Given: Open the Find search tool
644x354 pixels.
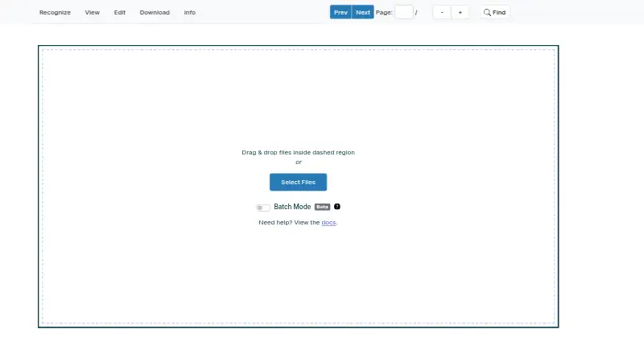Looking at the screenshot, I should click(x=494, y=12).
